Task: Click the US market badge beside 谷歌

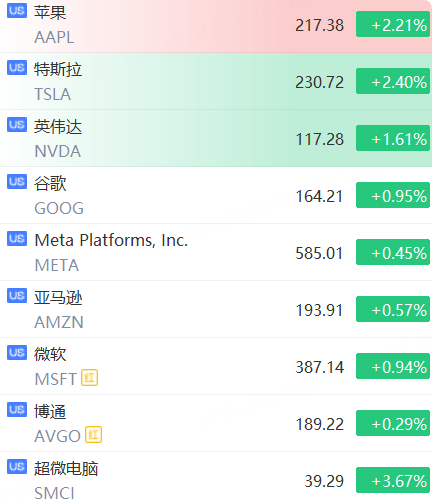Action: pyautogui.click(x=17, y=182)
